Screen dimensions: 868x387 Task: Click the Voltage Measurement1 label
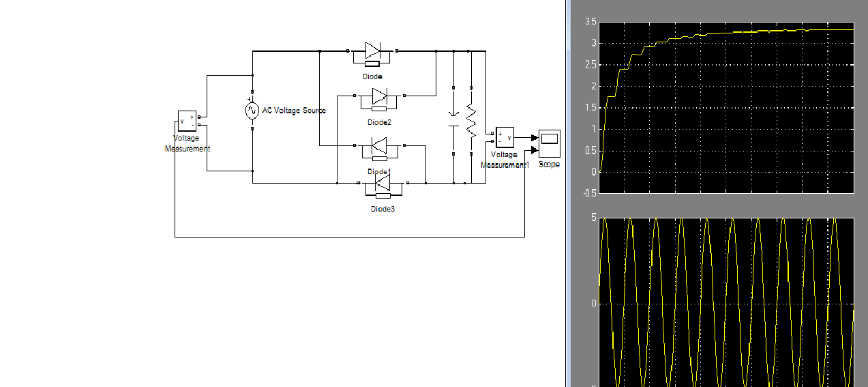point(504,160)
